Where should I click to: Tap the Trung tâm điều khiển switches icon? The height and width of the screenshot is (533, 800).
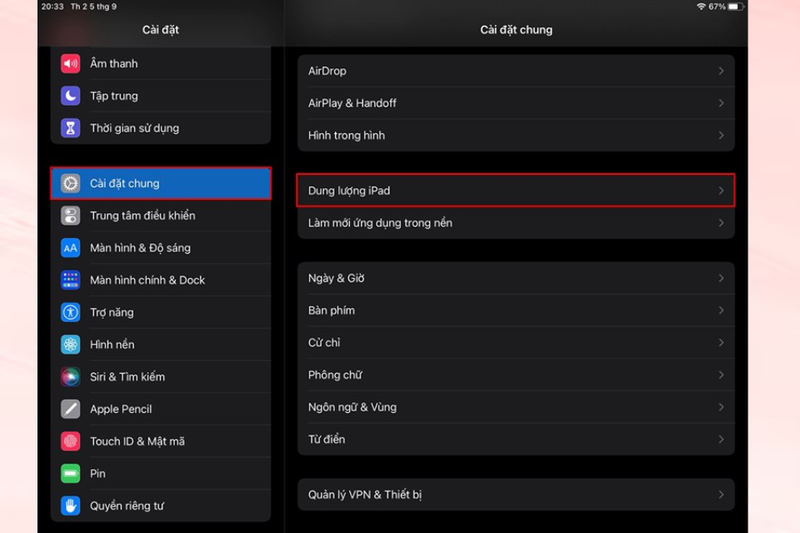(70, 216)
